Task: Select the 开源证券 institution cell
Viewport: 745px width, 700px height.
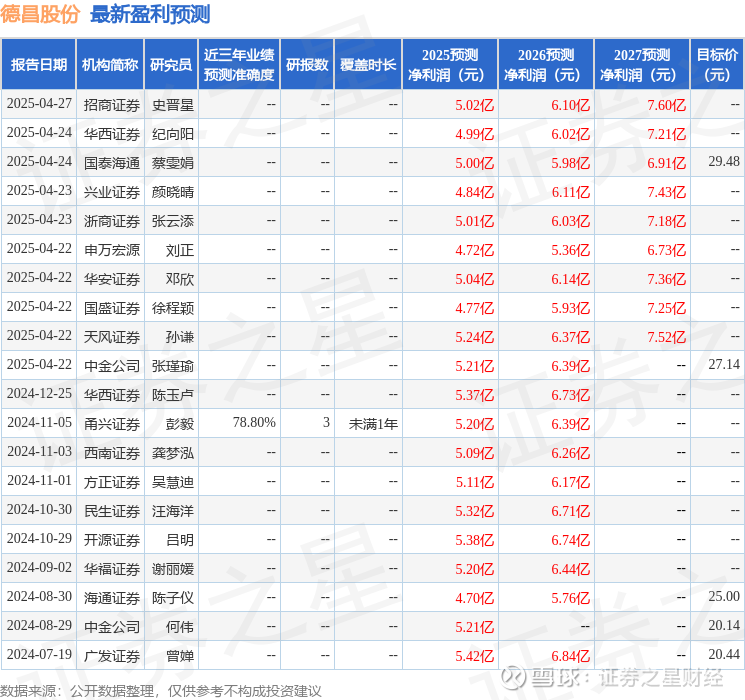Action: click(112, 540)
